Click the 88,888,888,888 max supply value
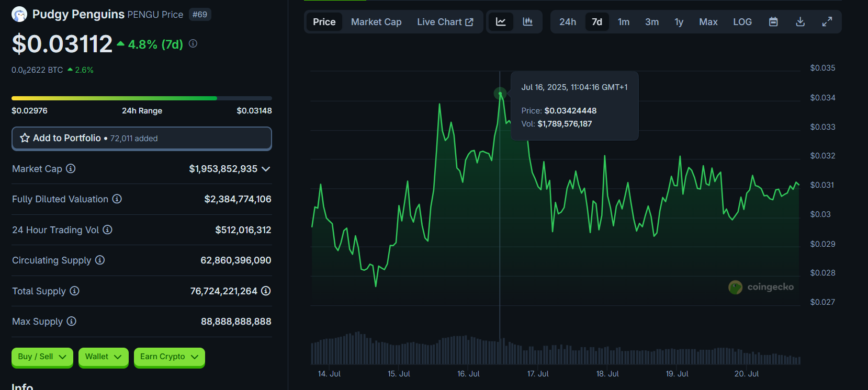The image size is (868, 390). click(x=236, y=322)
